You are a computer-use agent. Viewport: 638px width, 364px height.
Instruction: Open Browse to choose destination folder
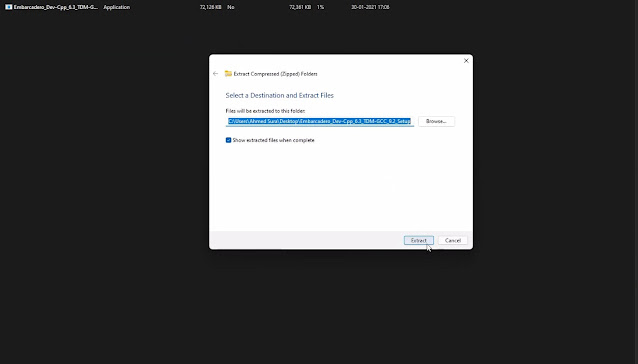point(436,121)
